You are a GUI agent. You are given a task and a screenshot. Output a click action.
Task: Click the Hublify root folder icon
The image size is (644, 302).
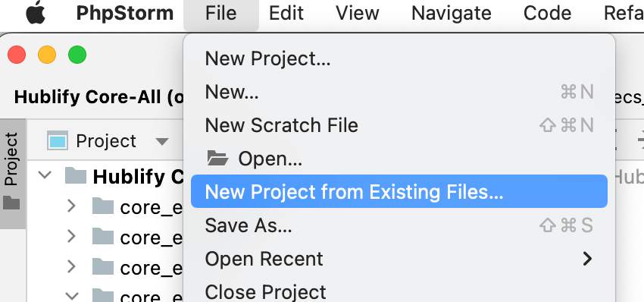[76, 176]
